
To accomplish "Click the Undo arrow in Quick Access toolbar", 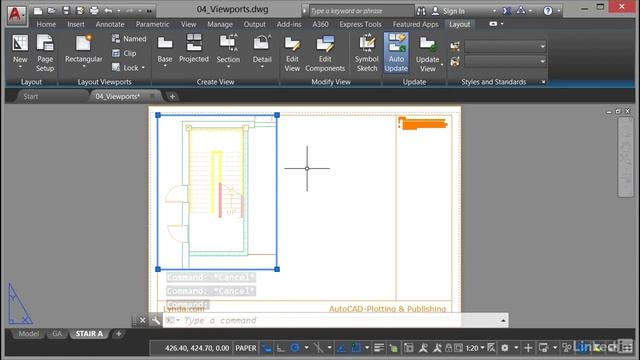I will [108, 11].
